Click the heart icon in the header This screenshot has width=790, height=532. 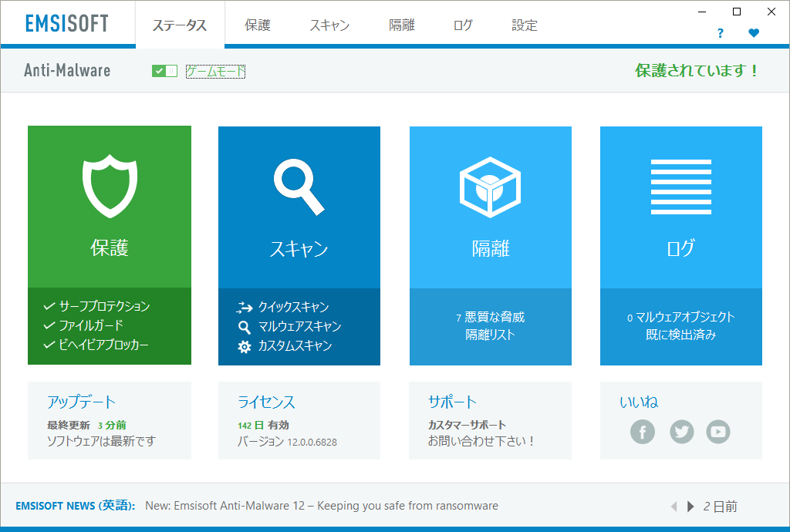coord(754,33)
